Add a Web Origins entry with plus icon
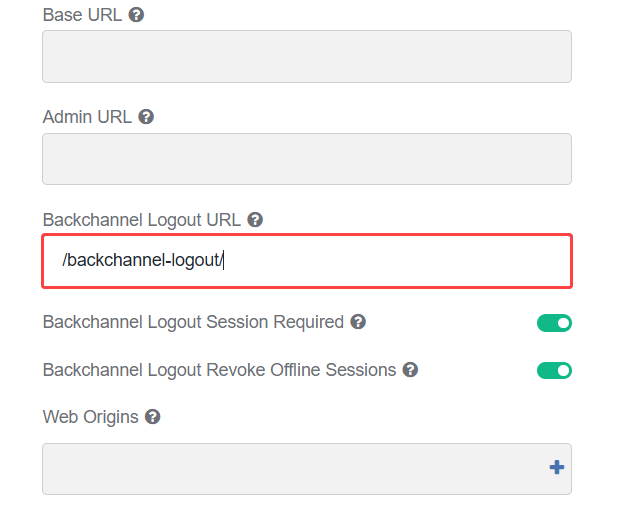Screen dimensions: 619x519 coord(557,468)
